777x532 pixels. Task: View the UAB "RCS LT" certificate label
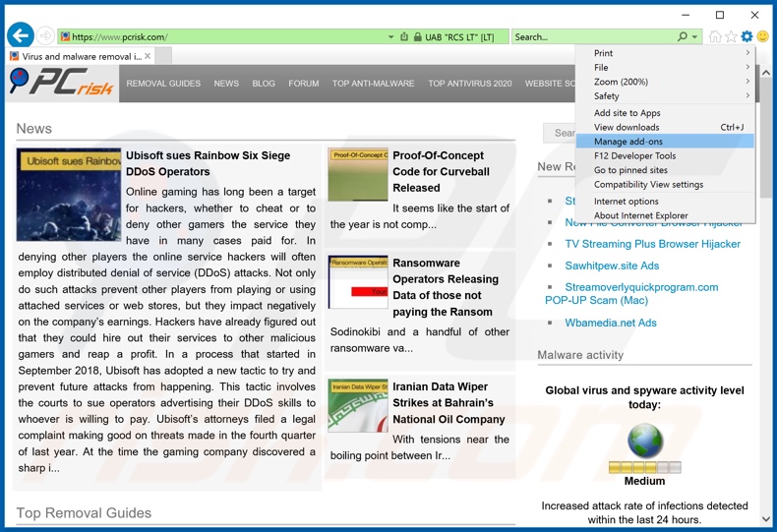pyautogui.click(x=459, y=37)
